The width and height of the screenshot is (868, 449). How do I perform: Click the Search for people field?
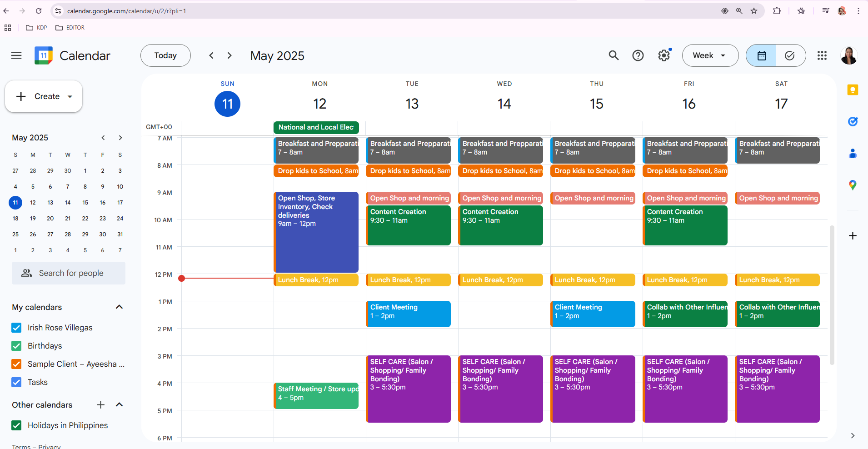pyautogui.click(x=71, y=273)
